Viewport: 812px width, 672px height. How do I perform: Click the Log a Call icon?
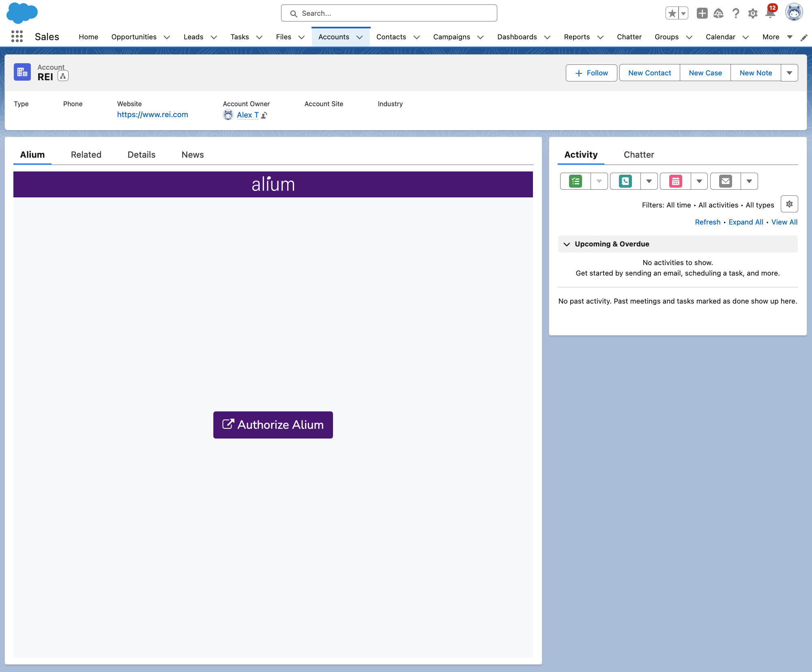tap(625, 181)
